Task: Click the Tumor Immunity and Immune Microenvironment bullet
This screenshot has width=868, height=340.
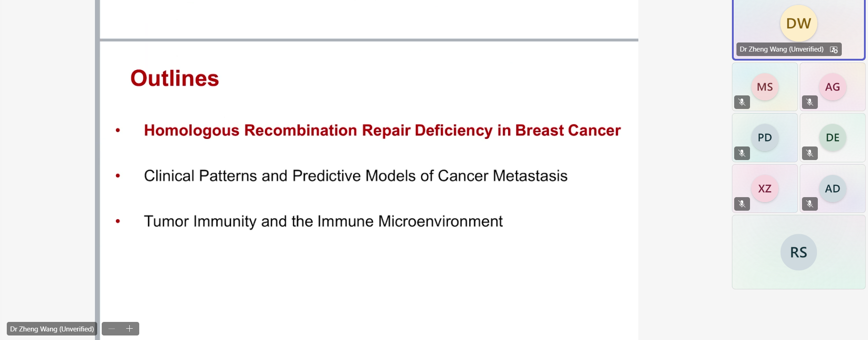Action: point(323,221)
